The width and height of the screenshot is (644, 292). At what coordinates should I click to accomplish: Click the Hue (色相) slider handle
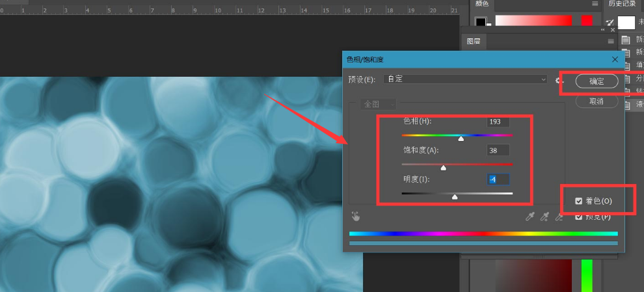tap(461, 138)
